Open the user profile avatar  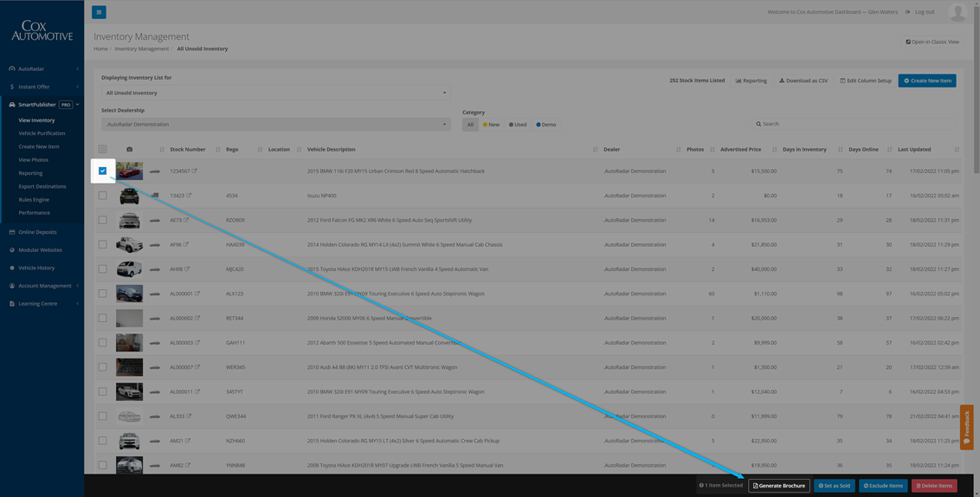(957, 12)
